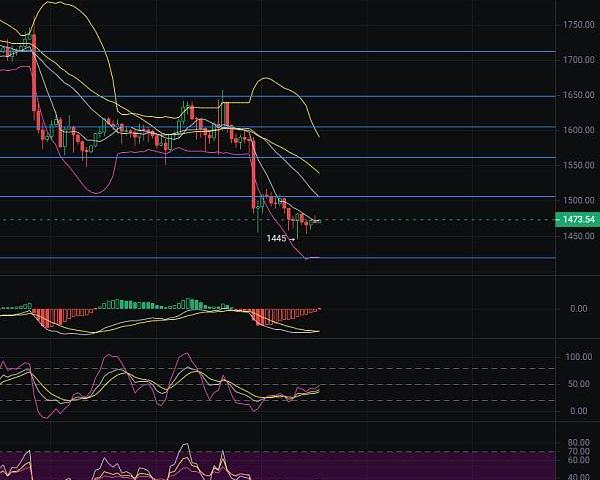Click the 1500.00 price axis label
The width and height of the screenshot is (600, 480).
click(578, 201)
